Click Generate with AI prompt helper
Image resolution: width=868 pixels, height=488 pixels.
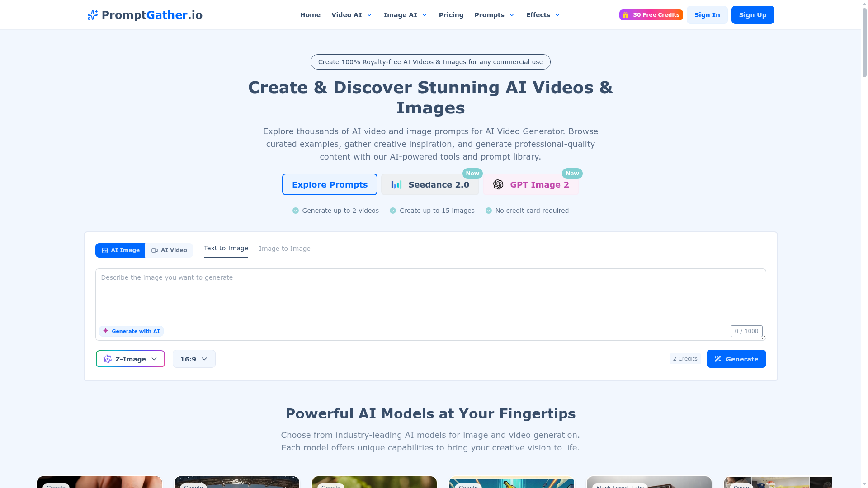pyautogui.click(x=131, y=331)
